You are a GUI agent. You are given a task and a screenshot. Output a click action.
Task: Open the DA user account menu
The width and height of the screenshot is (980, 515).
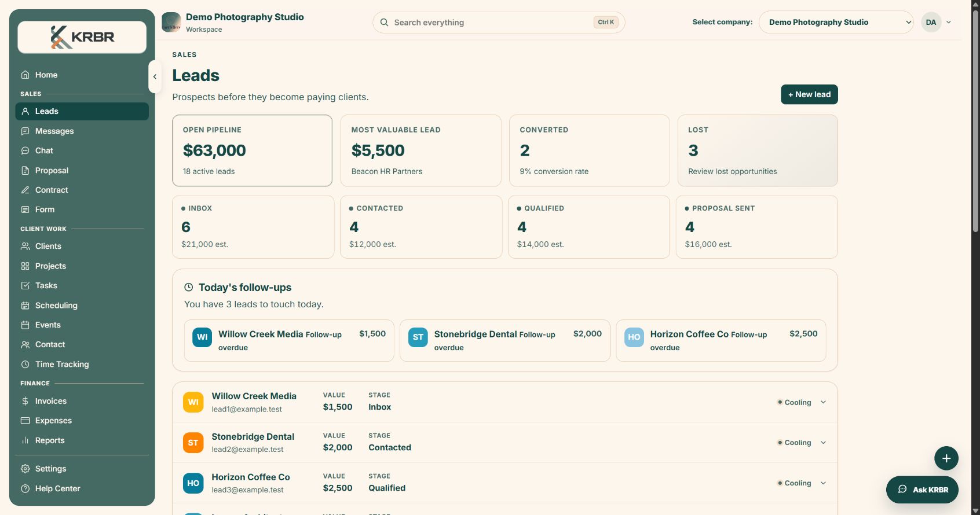coord(937,22)
